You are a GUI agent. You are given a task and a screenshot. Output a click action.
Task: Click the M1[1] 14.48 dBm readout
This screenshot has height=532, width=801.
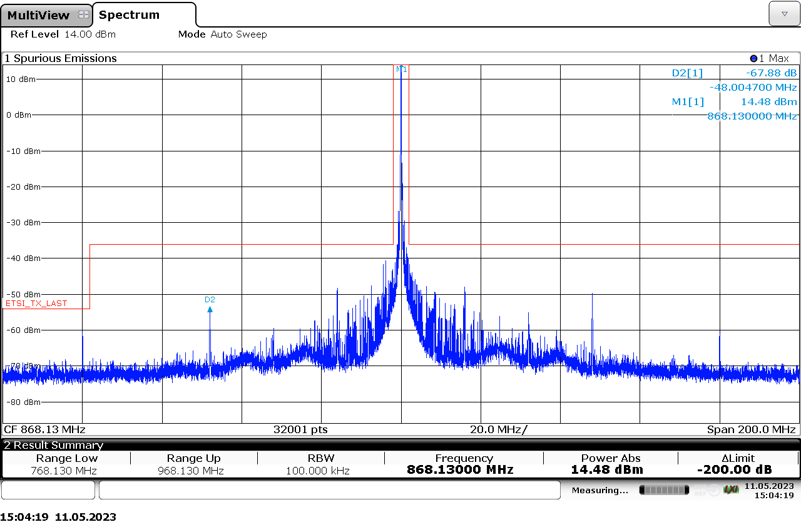pyautogui.click(x=734, y=102)
